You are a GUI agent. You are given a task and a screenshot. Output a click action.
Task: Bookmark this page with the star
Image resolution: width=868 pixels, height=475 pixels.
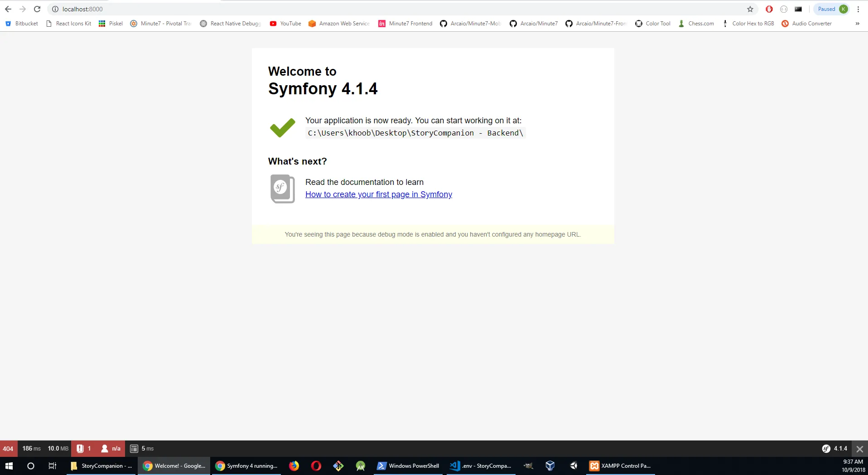pos(750,9)
